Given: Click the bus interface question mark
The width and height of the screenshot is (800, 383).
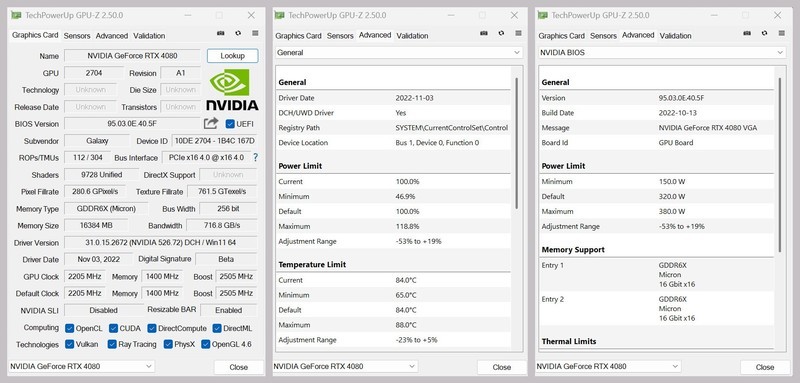Looking at the screenshot, I should (x=256, y=158).
